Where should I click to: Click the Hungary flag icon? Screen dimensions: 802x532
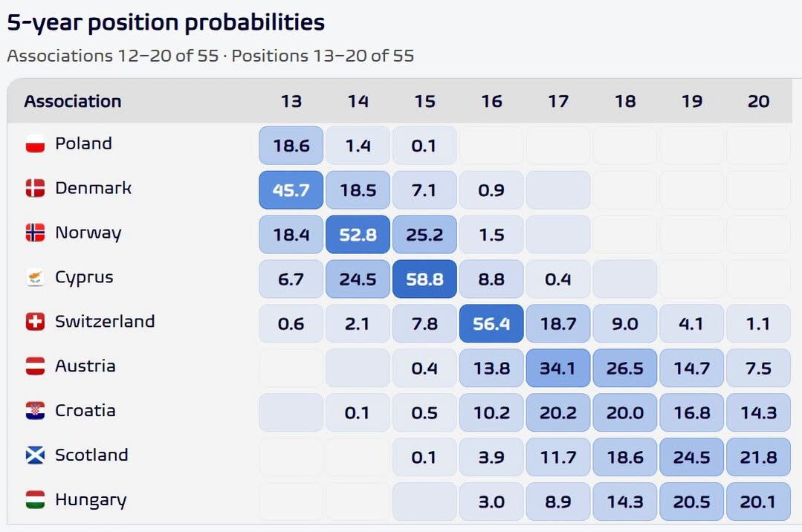(x=35, y=500)
